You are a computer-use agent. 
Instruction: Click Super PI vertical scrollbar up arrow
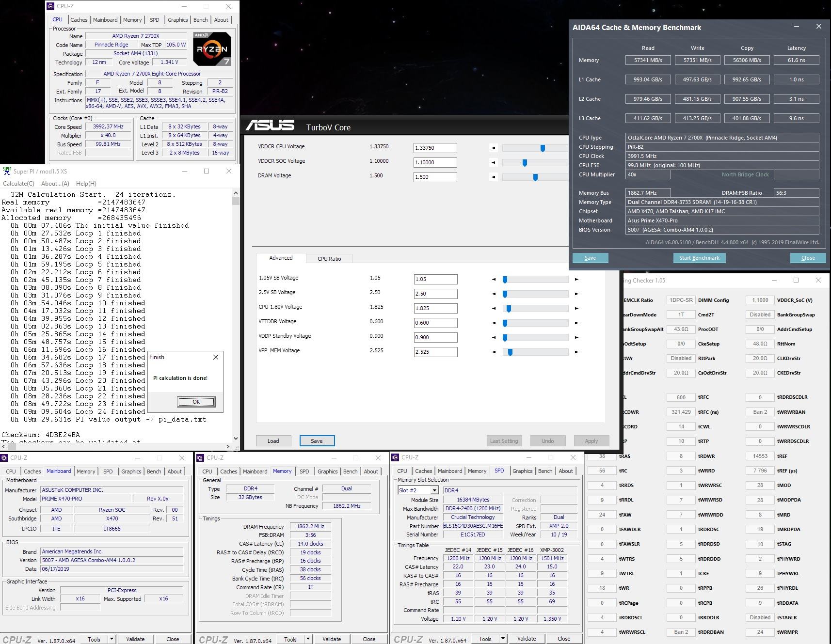coord(236,193)
